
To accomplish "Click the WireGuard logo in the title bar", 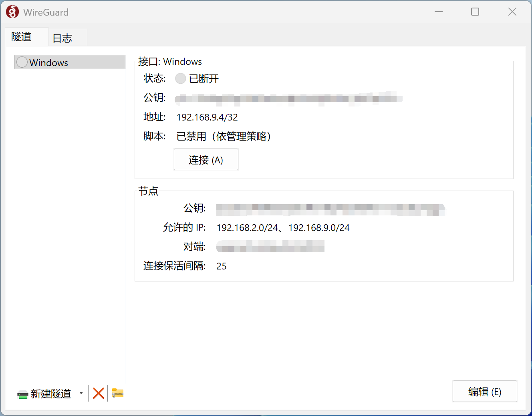I will click(12, 12).
